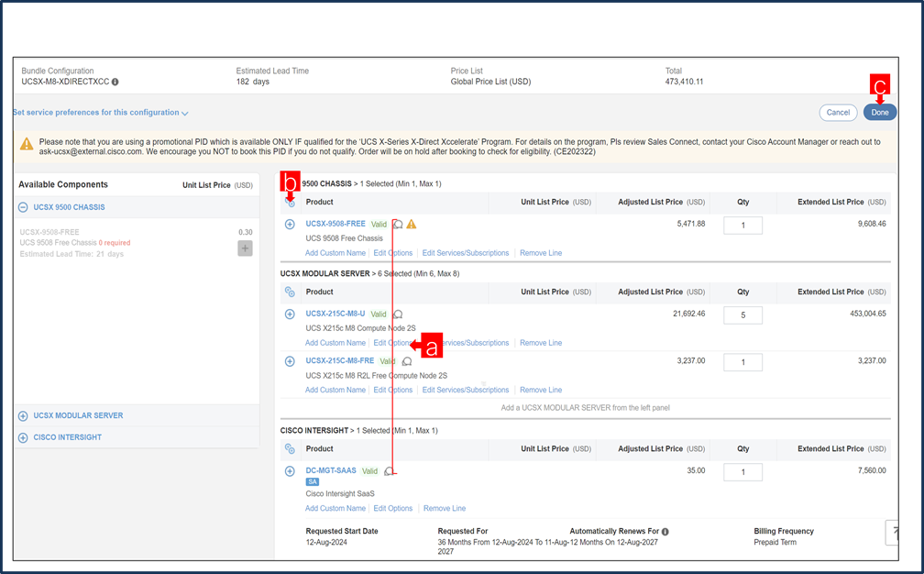Open DC-MGT-SAAS product link

coord(331,471)
